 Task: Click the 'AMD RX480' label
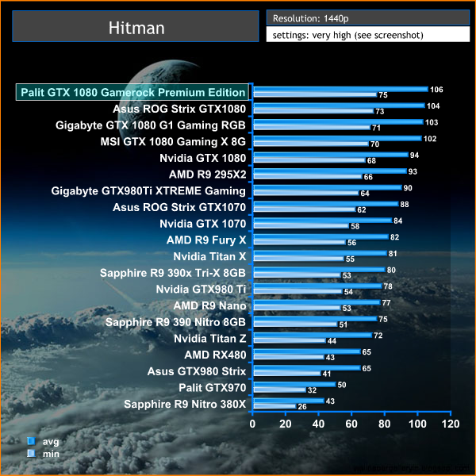tap(215, 355)
